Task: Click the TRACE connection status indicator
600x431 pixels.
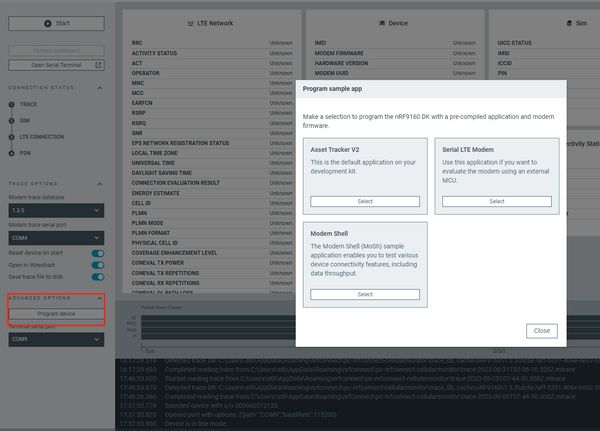Action: point(11,104)
